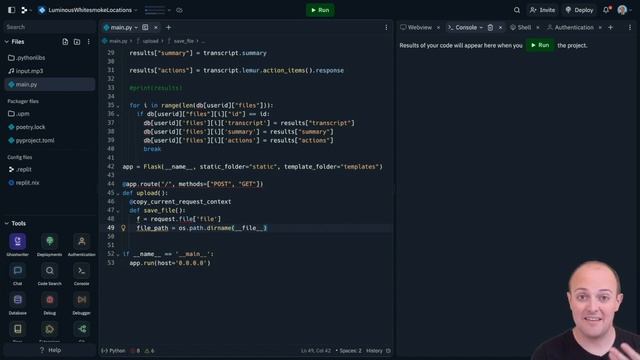Open the Git tool icon
The height and width of the screenshot is (360, 640).
[x=82, y=329]
